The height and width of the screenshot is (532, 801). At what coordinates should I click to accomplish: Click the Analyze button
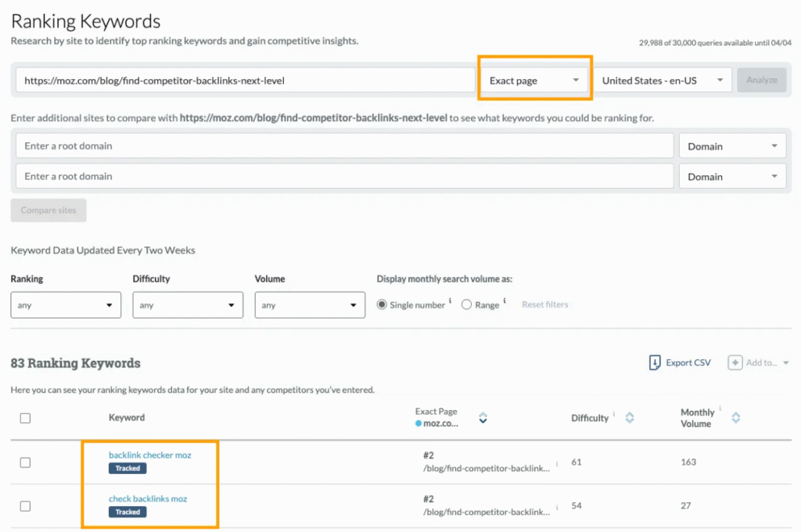(x=762, y=81)
